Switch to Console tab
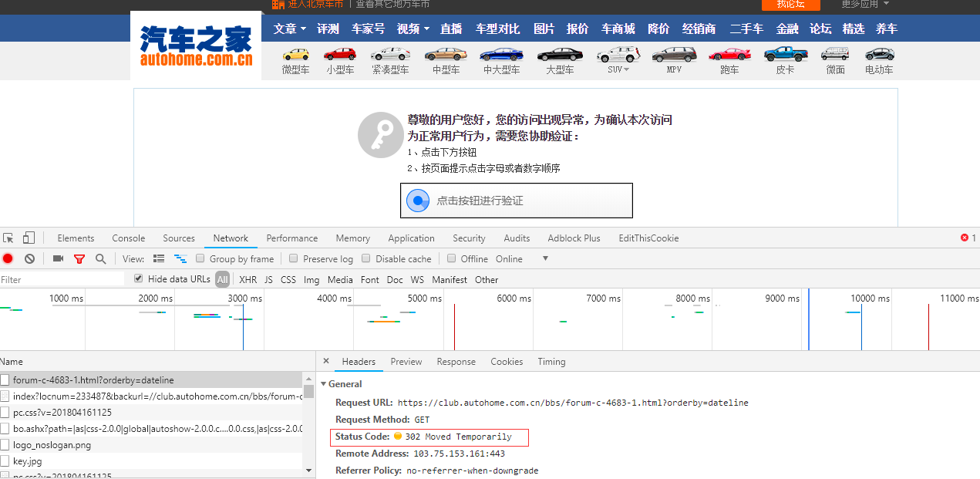The height and width of the screenshot is (479, 980). 128,238
